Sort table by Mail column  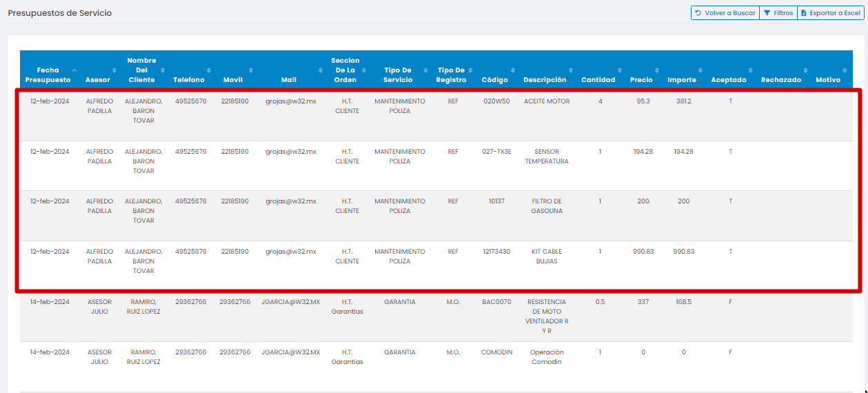tap(291, 70)
